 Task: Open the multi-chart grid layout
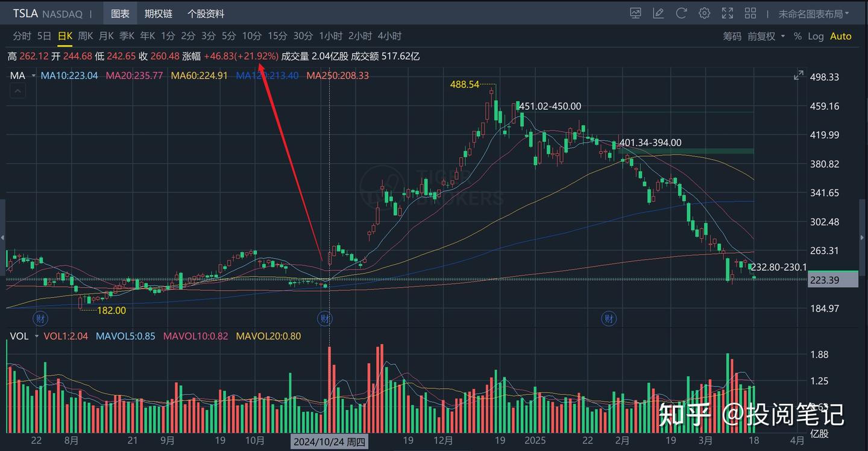coord(750,13)
